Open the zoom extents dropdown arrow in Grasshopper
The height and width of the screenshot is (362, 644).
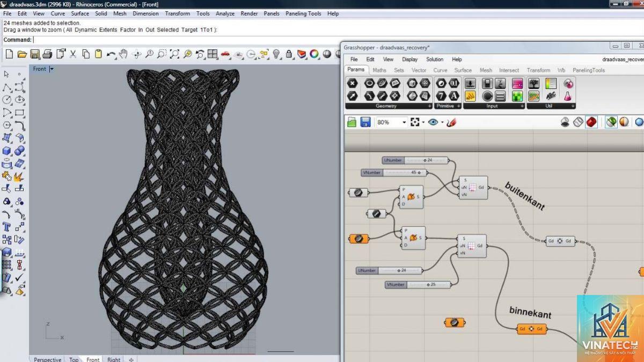pyautogui.click(x=423, y=122)
